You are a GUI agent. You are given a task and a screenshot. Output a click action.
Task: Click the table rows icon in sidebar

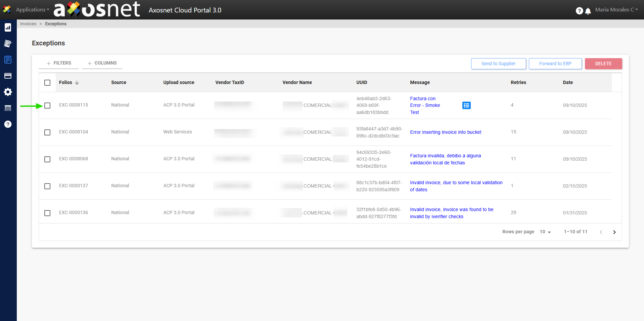coord(8,108)
